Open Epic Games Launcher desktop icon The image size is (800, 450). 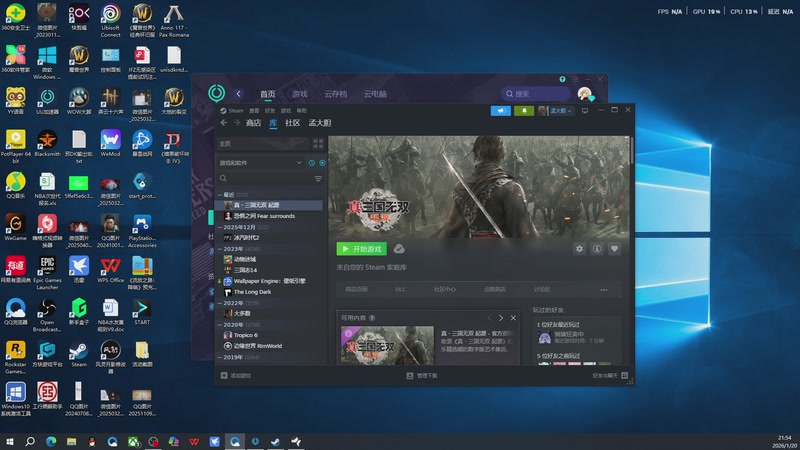pyautogui.click(x=47, y=273)
